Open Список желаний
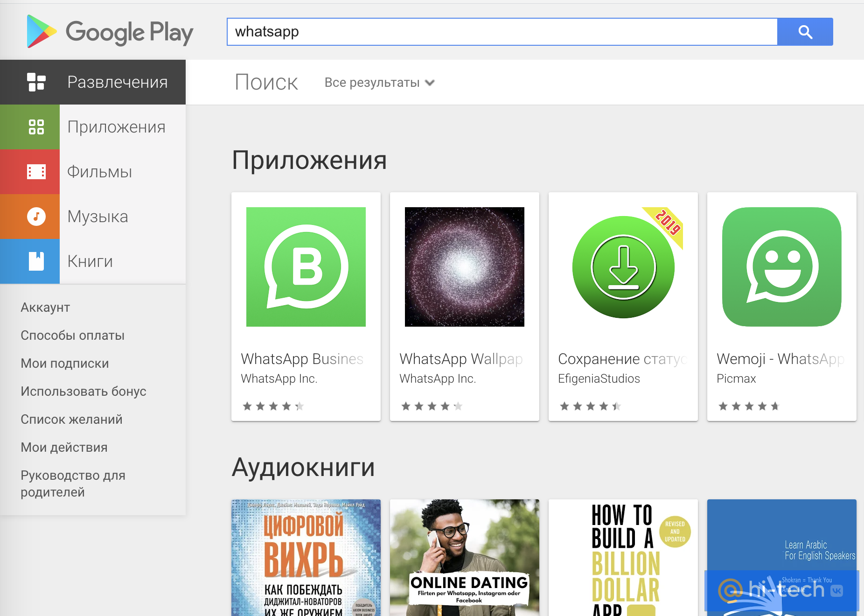 71,420
